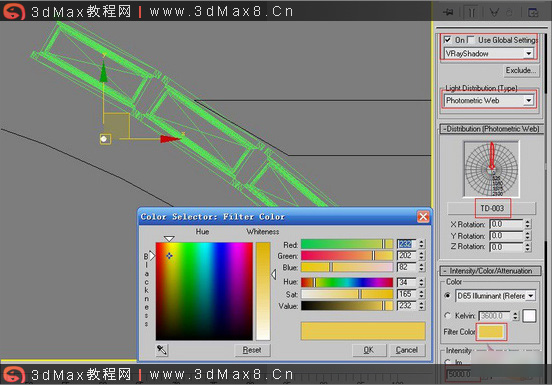Click the Sat spinner arrows
The width and height of the screenshot is (552, 385).
tap(422, 294)
